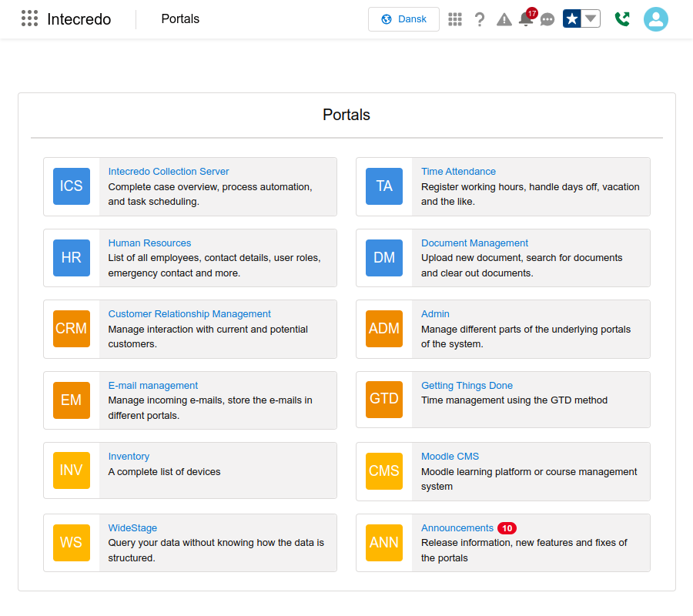This screenshot has height=616, width=693.
Task: Open notifications bell with 17 badge
Action: (526, 19)
